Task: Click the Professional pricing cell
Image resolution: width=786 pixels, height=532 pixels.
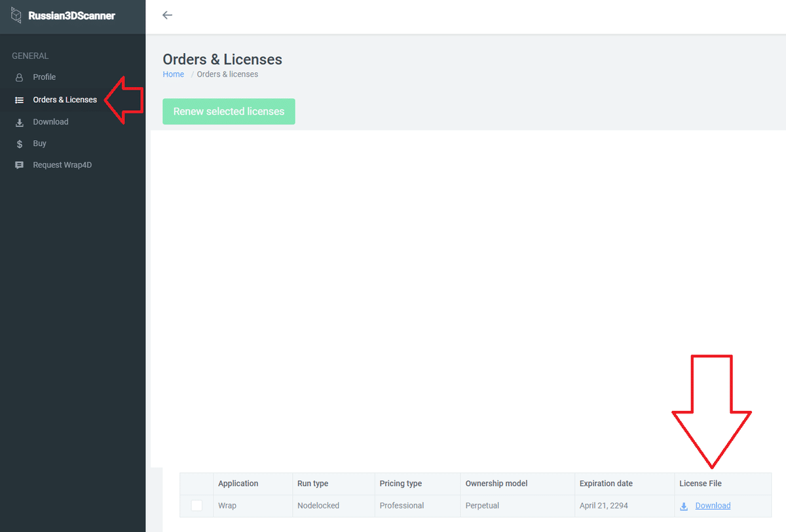Action: coord(402,506)
